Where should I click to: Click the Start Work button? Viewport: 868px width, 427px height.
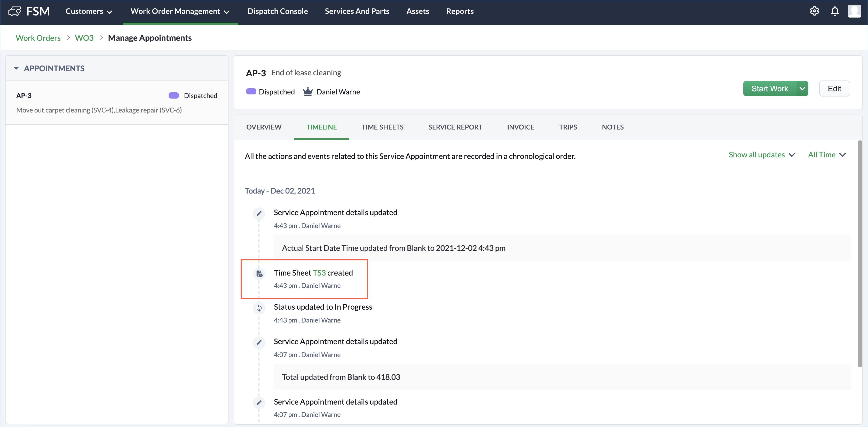(x=769, y=88)
